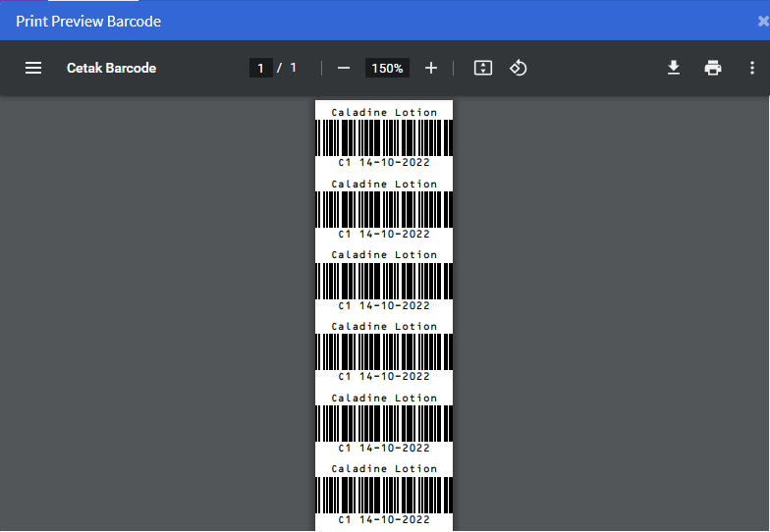Click the fourth barcode from the top

384,351
